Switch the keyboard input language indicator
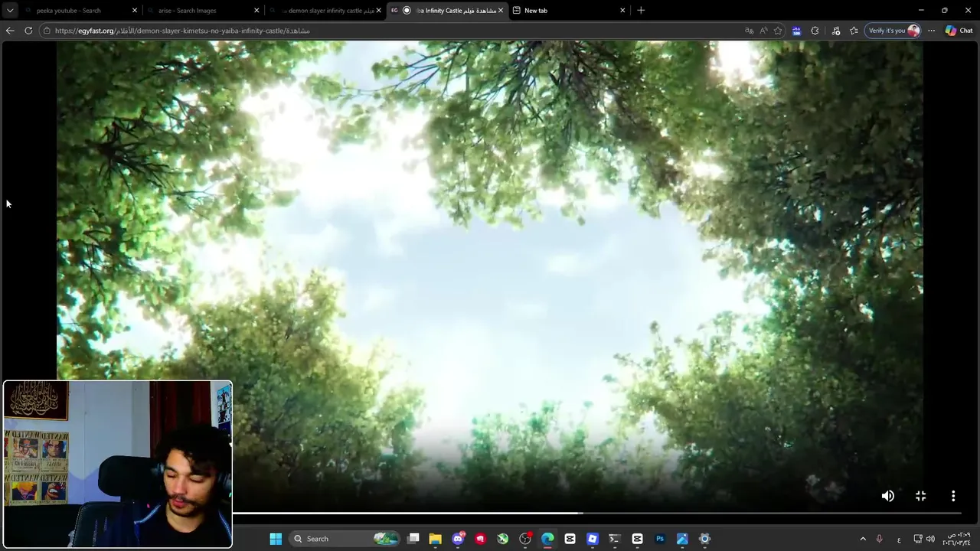 899,540
